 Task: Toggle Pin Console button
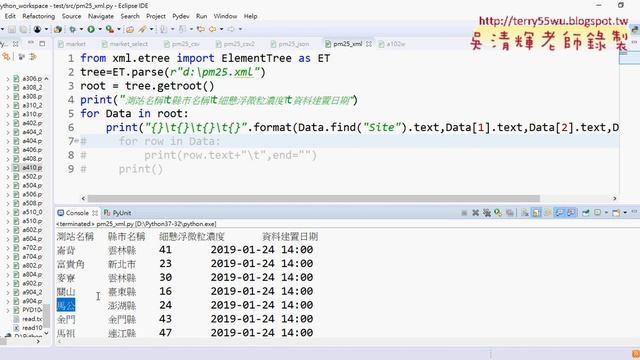click(x=585, y=213)
